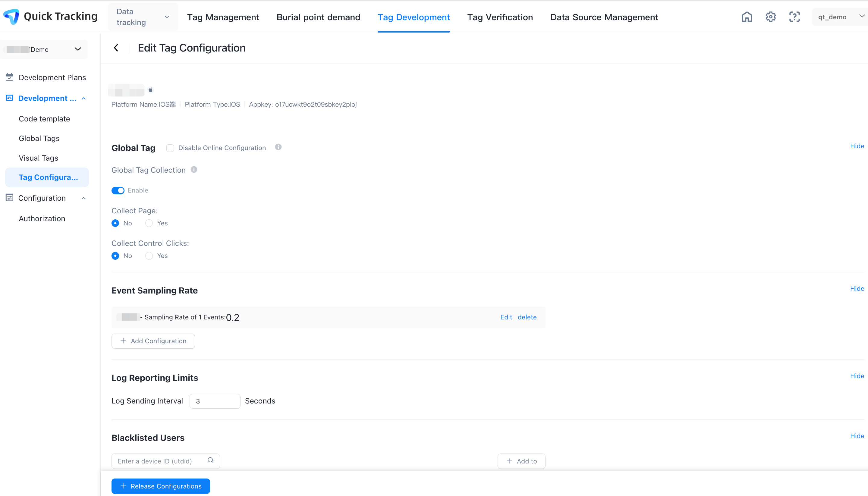Switch to the Tag Verification tab
Image resolution: width=868 pixels, height=496 pixels.
point(500,17)
